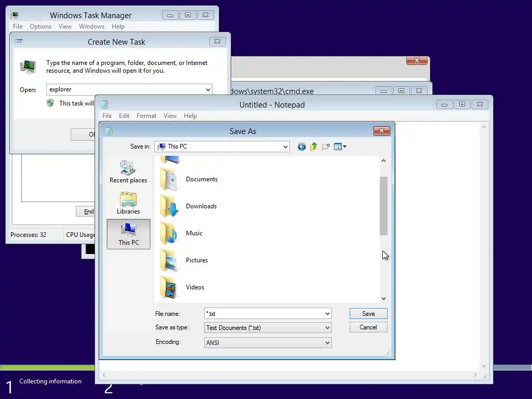The width and height of the screenshot is (532, 399).
Task: Click the computer icon in Create New Task
Action: pyautogui.click(x=28, y=66)
